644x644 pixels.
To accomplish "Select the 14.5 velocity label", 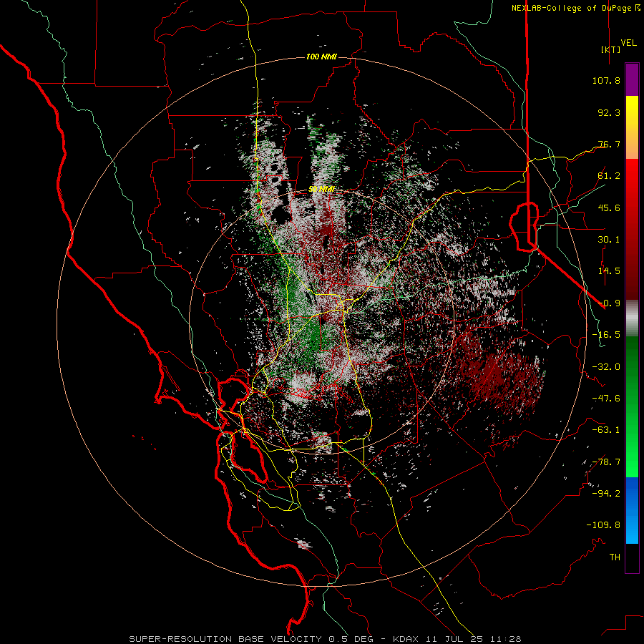I will [x=609, y=271].
